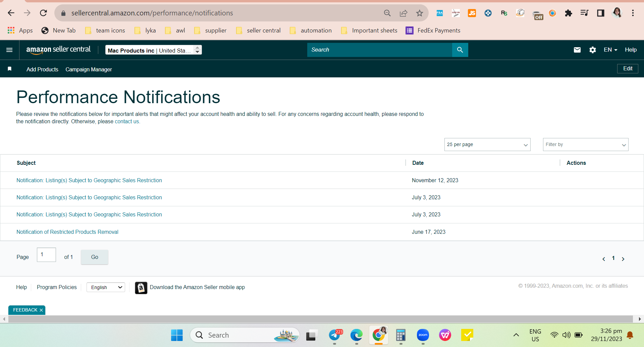Open Chrome Apps shortcut
Image resolution: width=644 pixels, height=347 pixels.
coord(20,30)
